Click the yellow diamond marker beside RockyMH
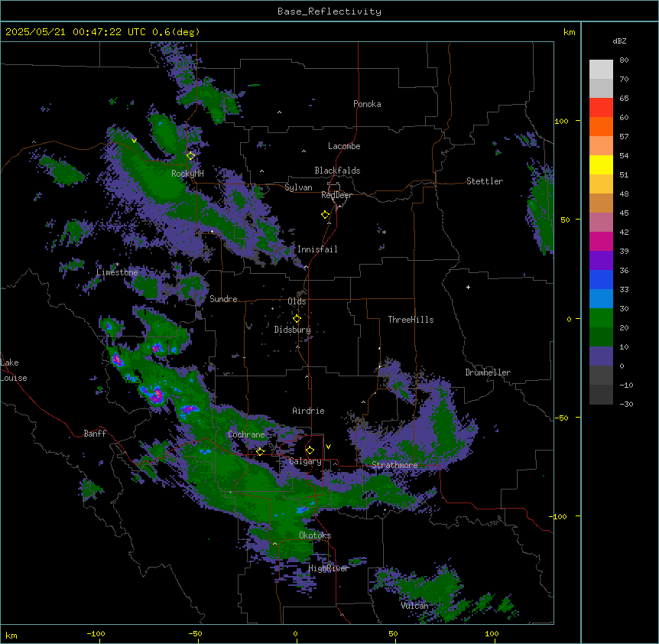The image size is (659, 644). [x=191, y=156]
